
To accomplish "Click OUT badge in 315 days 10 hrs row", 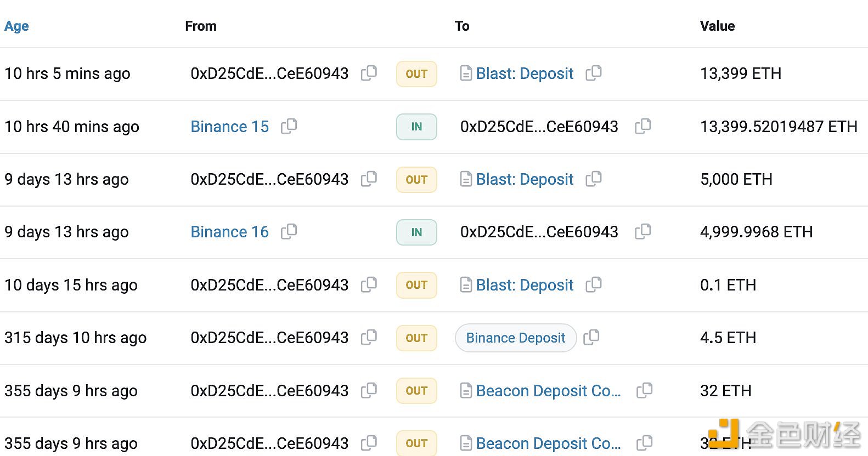I will coord(416,338).
